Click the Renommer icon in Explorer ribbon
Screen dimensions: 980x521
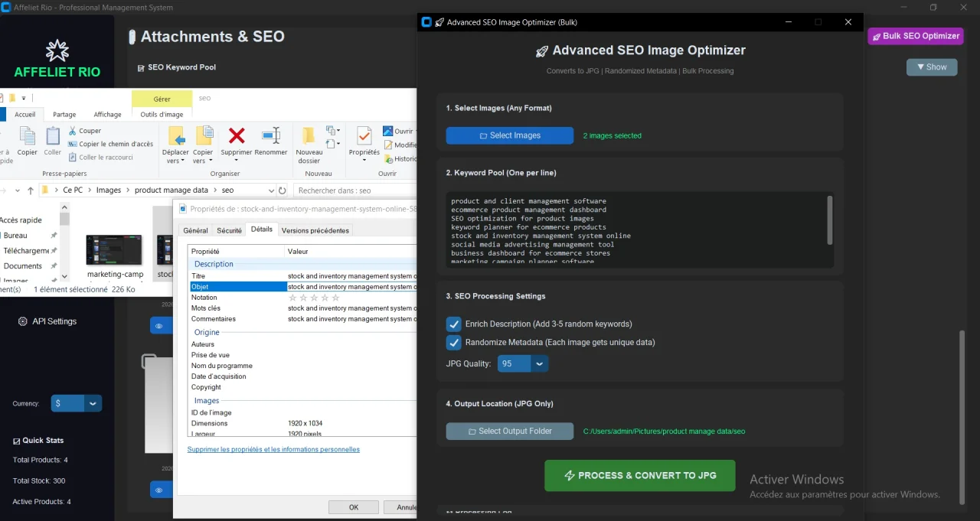point(271,135)
